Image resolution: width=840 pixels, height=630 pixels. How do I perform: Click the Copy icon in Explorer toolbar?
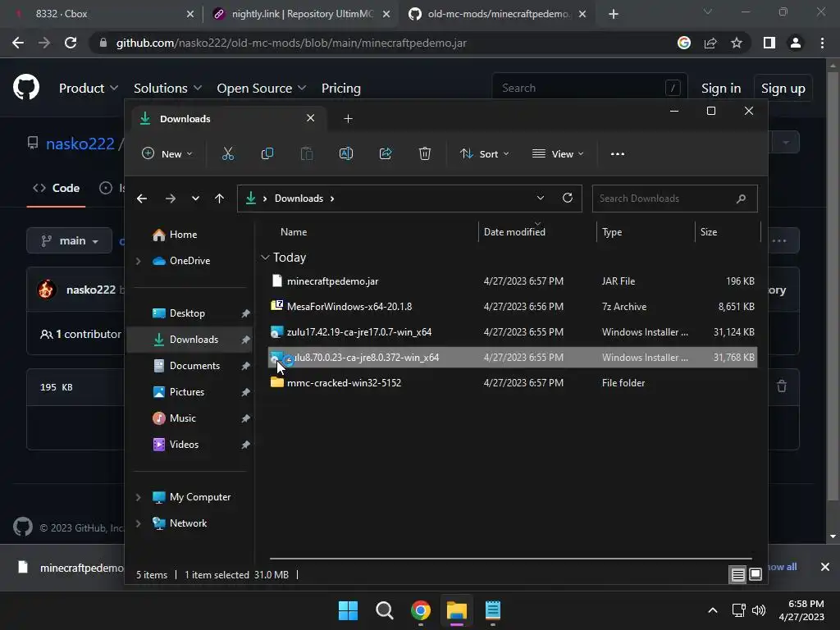[x=267, y=153]
